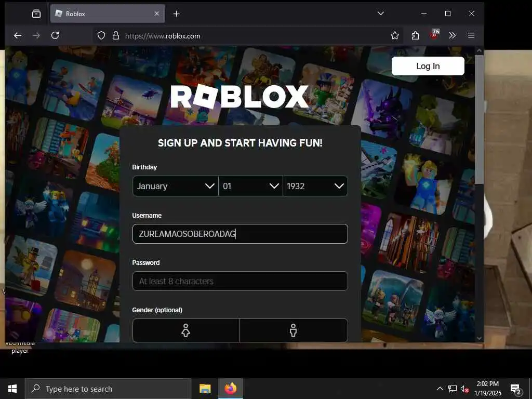Open the birthday month dropdown showing January
Viewport: 532px width, 399px height.
(x=176, y=186)
